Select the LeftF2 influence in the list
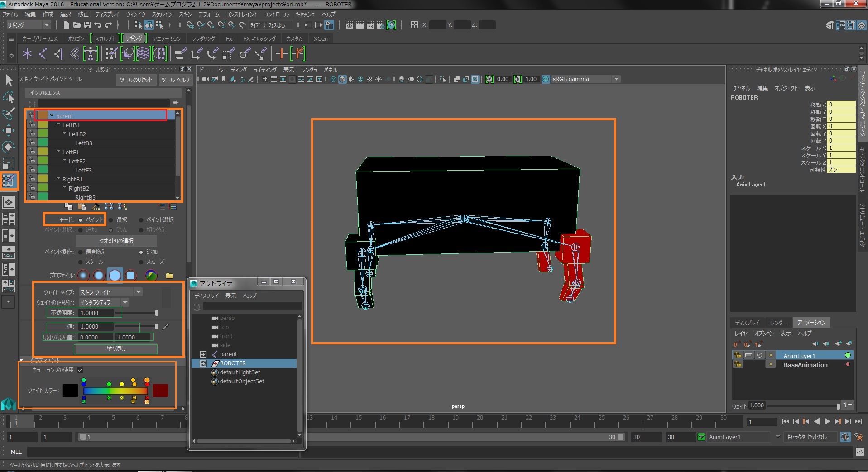This screenshot has height=472, width=868. coord(77,161)
